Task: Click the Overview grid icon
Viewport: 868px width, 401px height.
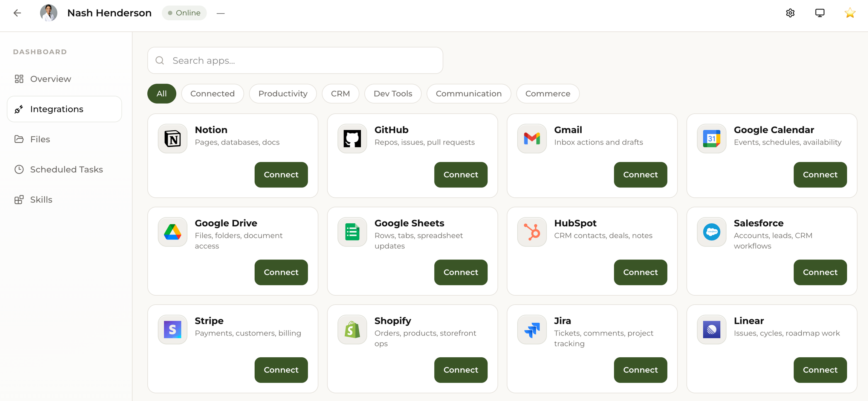Action: click(x=19, y=79)
